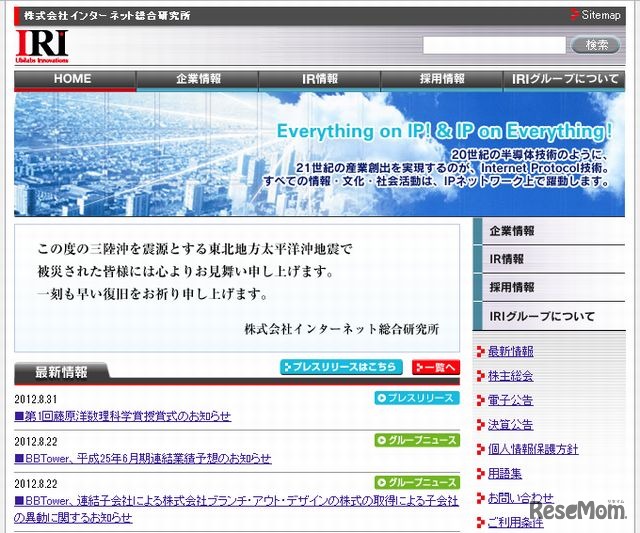Click the プレスリリースはこちら button
The image size is (640, 533).
click(x=341, y=367)
